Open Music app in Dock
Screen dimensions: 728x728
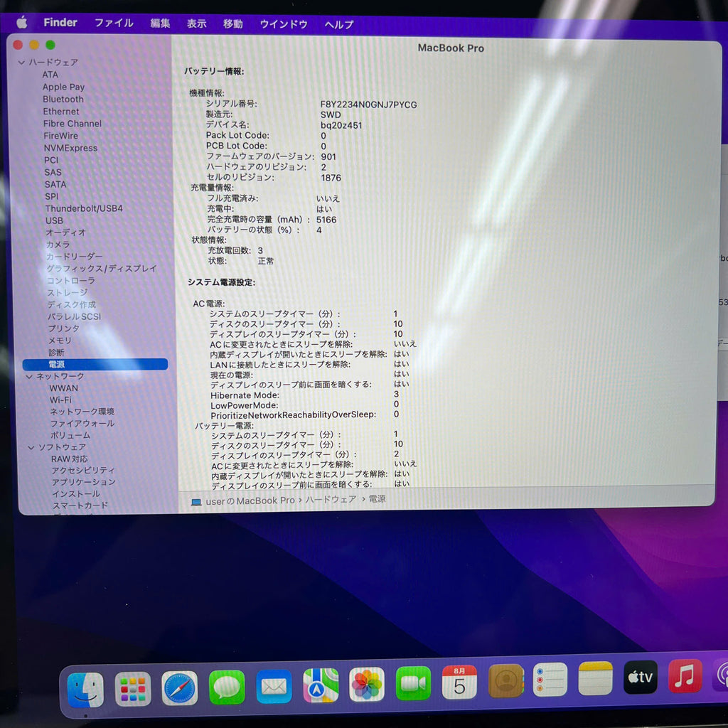click(685, 676)
